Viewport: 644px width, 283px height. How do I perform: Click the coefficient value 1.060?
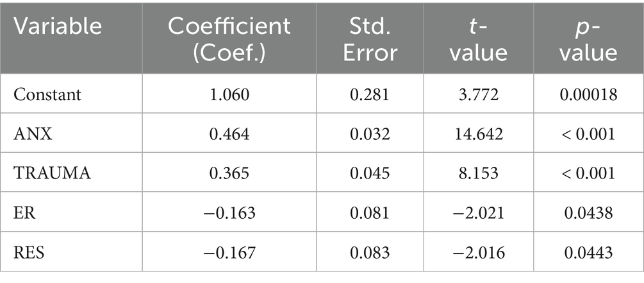pyautogui.click(x=228, y=95)
